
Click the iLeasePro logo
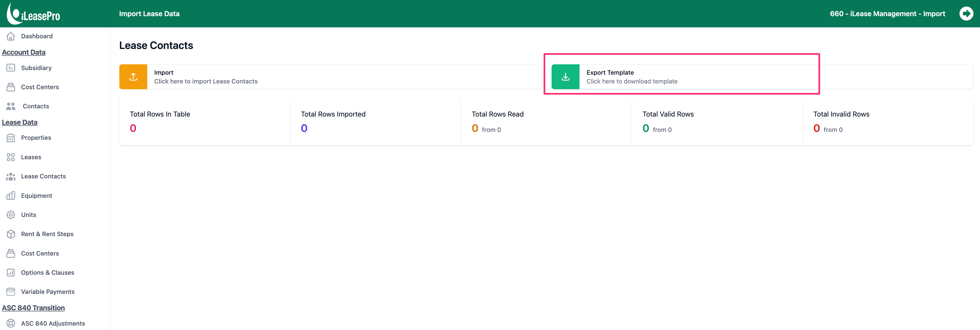(x=33, y=14)
